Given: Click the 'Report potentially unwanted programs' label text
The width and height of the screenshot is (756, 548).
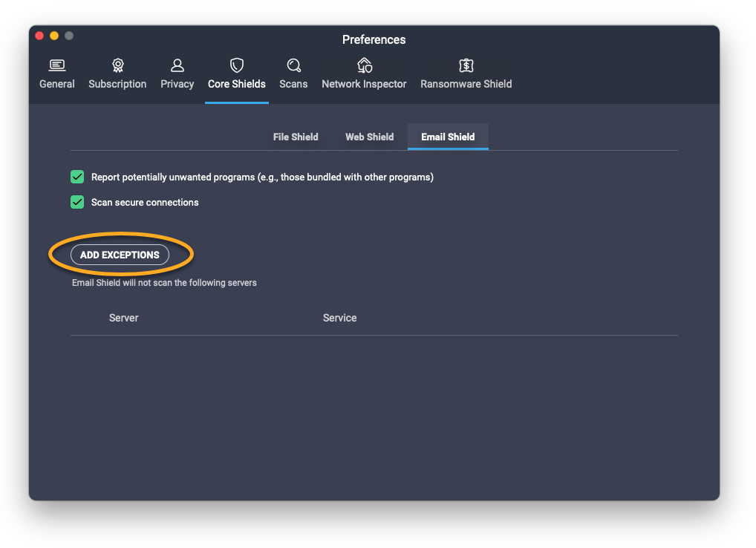Looking at the screenshot, I should 262,177.
